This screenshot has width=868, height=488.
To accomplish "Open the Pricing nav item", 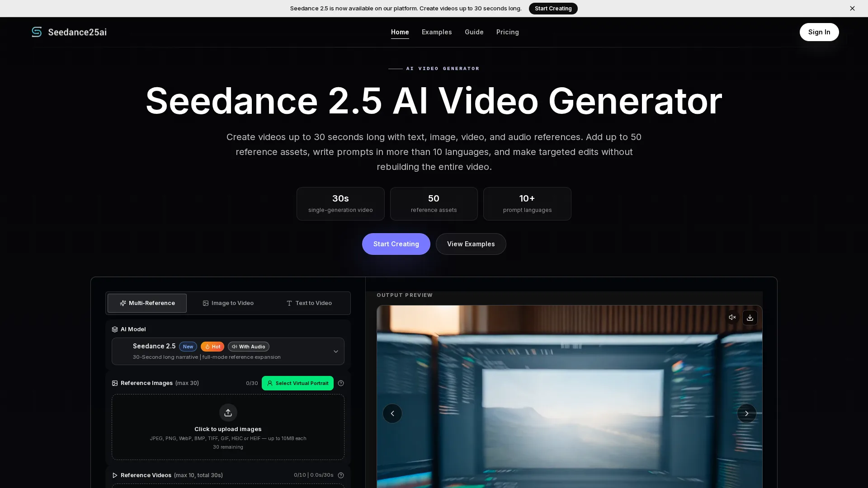I will point(508,32).
